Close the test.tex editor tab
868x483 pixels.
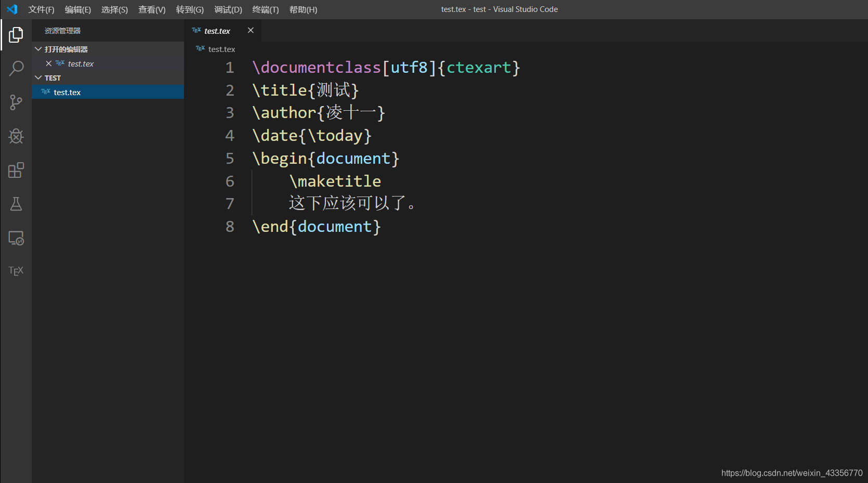coord(251,30)
